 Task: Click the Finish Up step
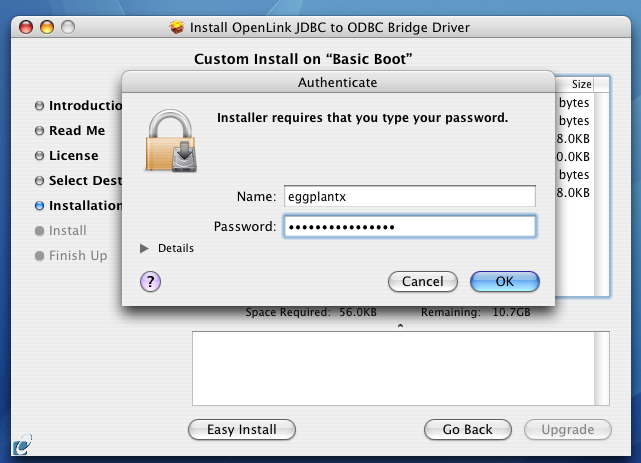pyautogui.click(x=71, y=256)
